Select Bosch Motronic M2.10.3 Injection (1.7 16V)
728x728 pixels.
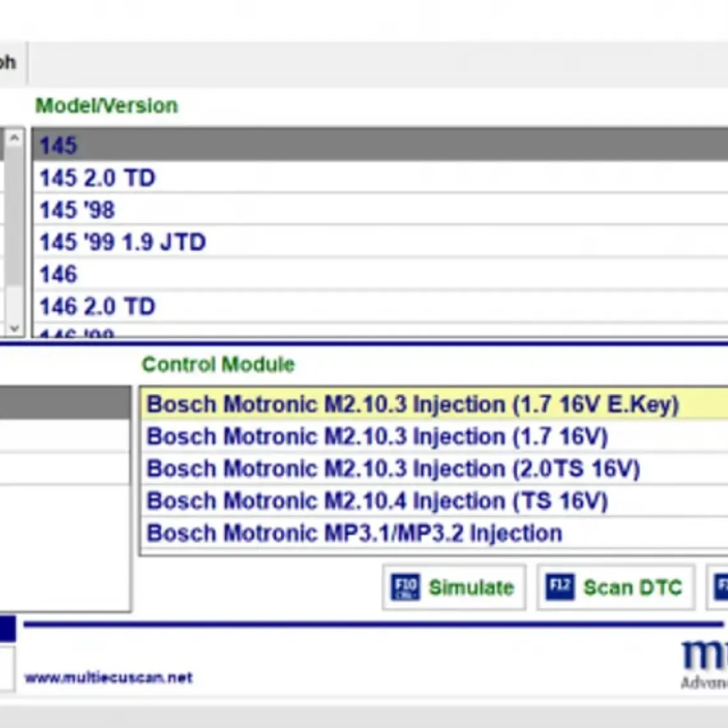(x=435, y=436)
